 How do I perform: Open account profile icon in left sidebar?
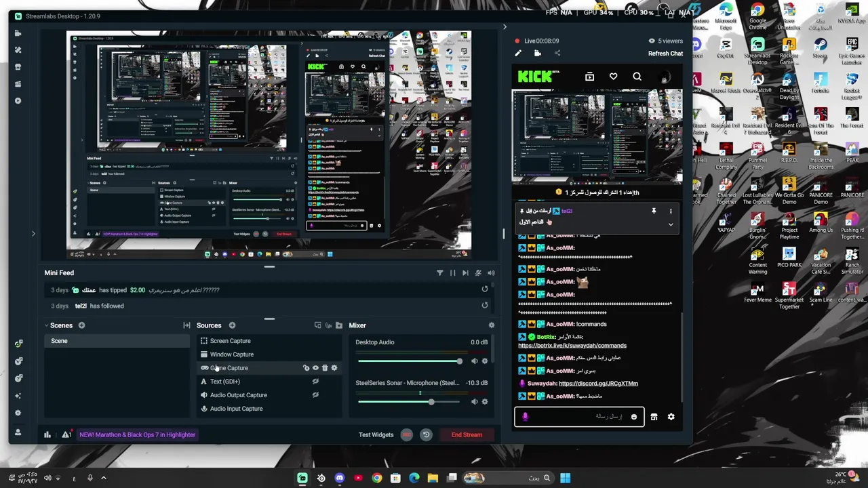click(x=18, y=432)
